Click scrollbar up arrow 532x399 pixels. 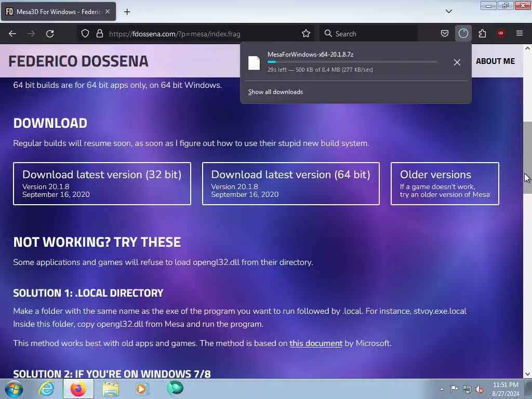pos(527,48)
